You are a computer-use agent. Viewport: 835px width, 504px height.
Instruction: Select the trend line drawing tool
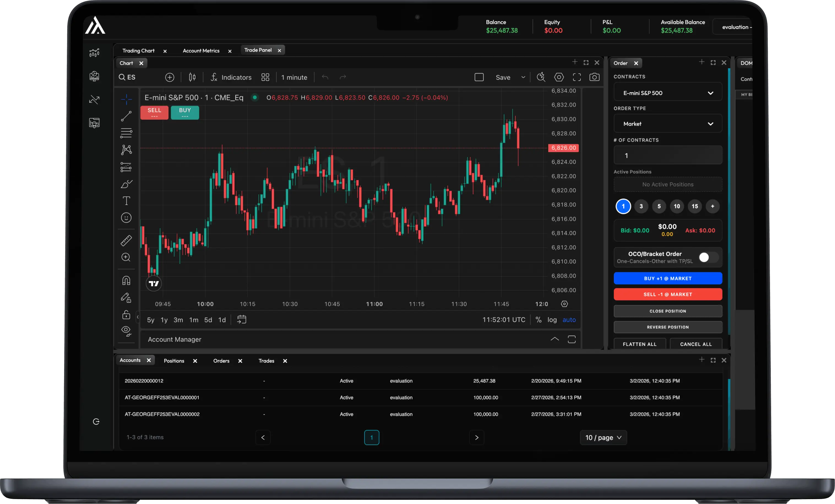[126, 116]
